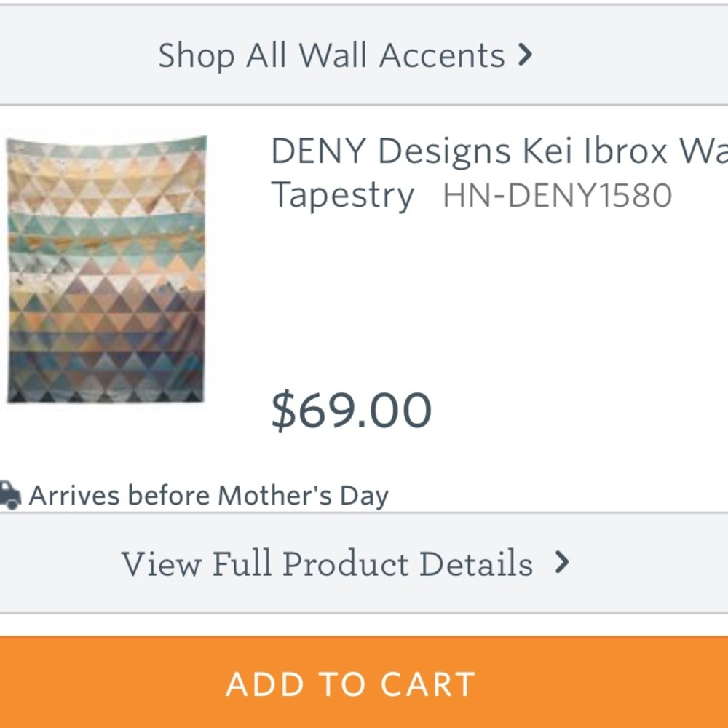Click the chevron beside View Full Product Details
Viewport: 728px width, 728px height.
561,563
